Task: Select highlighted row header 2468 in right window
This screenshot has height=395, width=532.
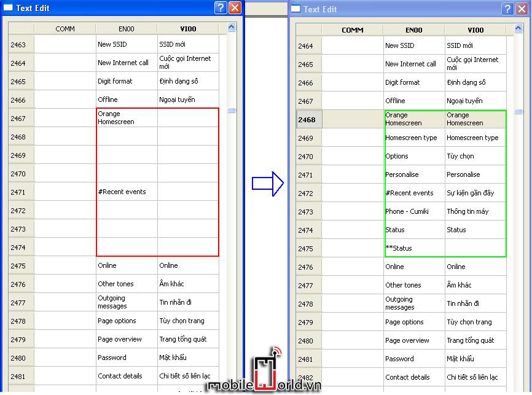Action: tap(307, 120)
